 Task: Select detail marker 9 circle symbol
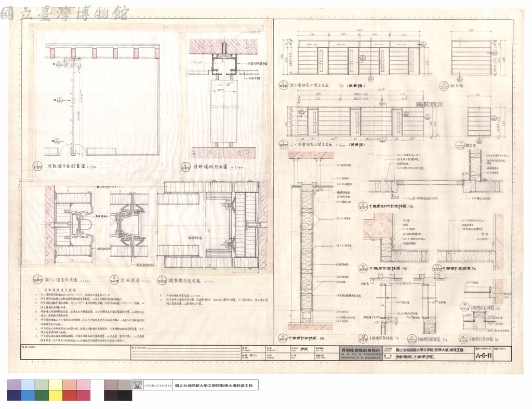pos(363,207)
